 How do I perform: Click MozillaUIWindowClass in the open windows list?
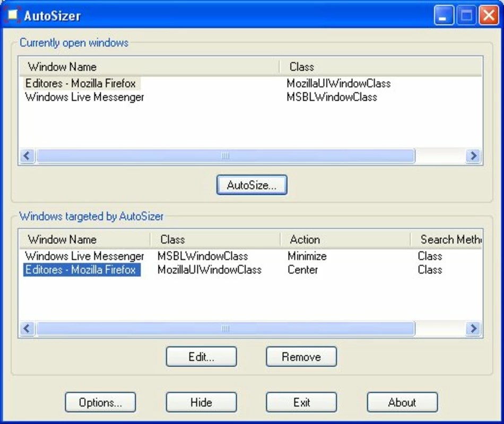338,84
